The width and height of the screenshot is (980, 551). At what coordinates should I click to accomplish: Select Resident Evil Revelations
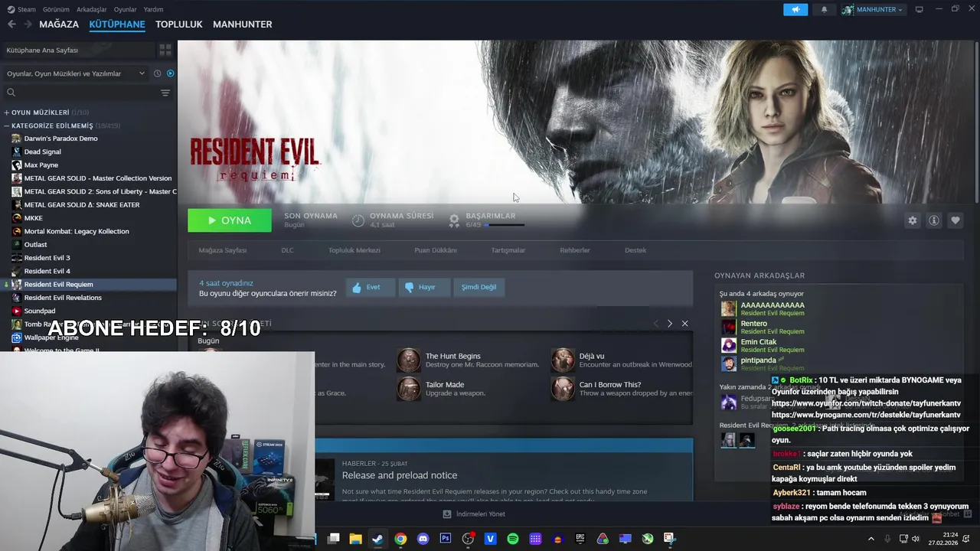tap(62, 298)
